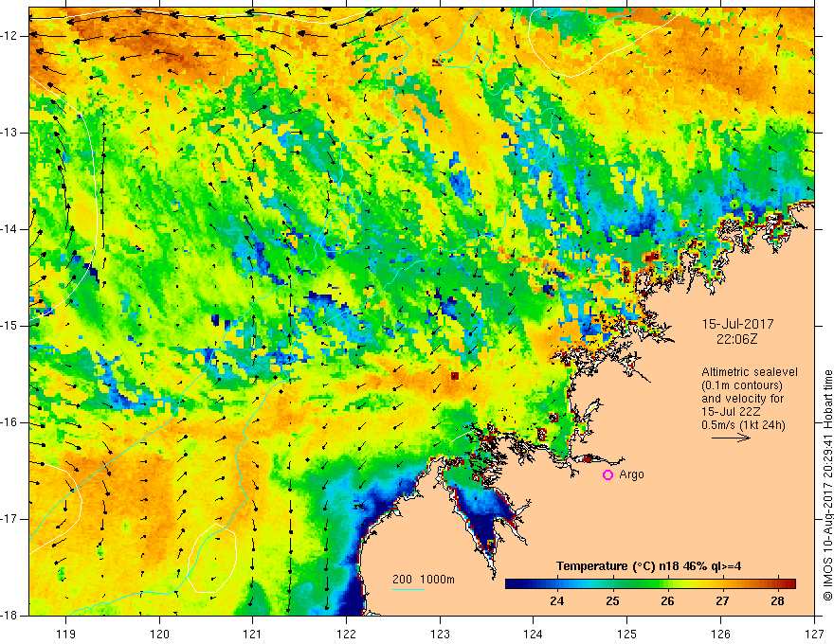The image size is (834, 644).
Task: Click the Temperature colorbar title
Action: [648, 566]
